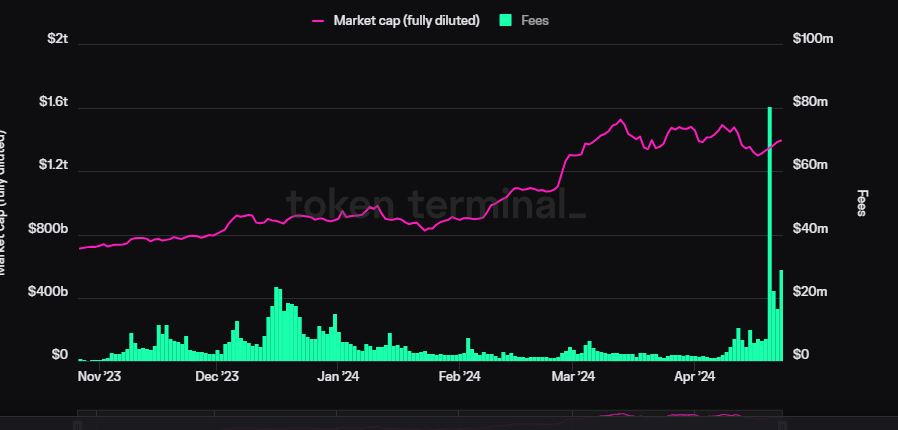
Task: Click the $1.6t left axis label
Action: click(54, 101)
